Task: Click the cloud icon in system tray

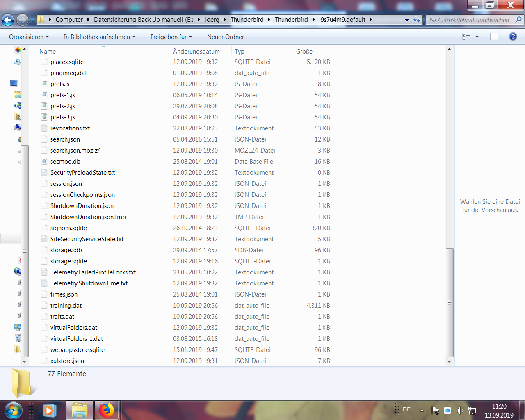Action: pyautogui.click(x=447, y=410)
